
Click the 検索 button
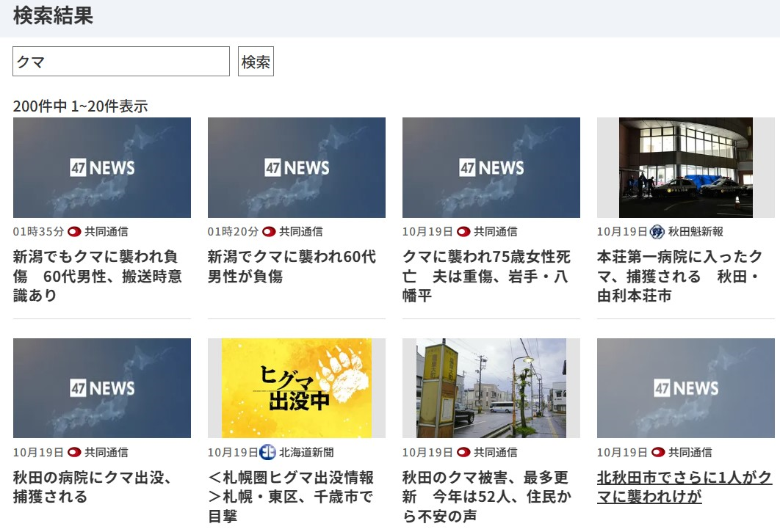point(256,61)
